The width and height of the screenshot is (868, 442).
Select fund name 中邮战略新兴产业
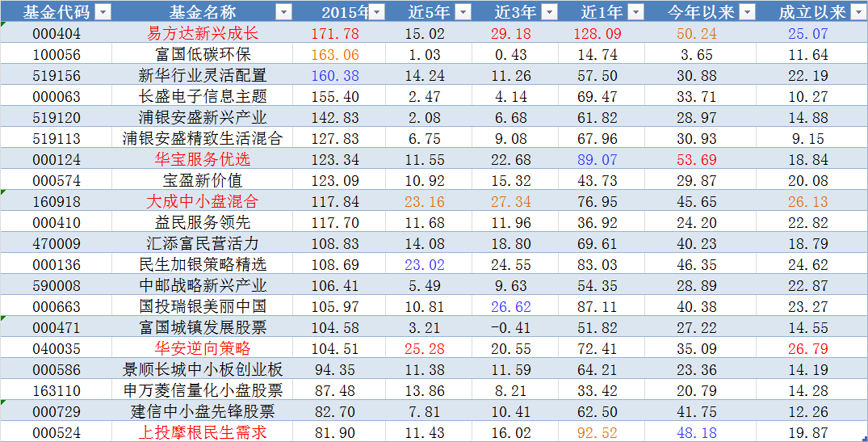[203, 286]
